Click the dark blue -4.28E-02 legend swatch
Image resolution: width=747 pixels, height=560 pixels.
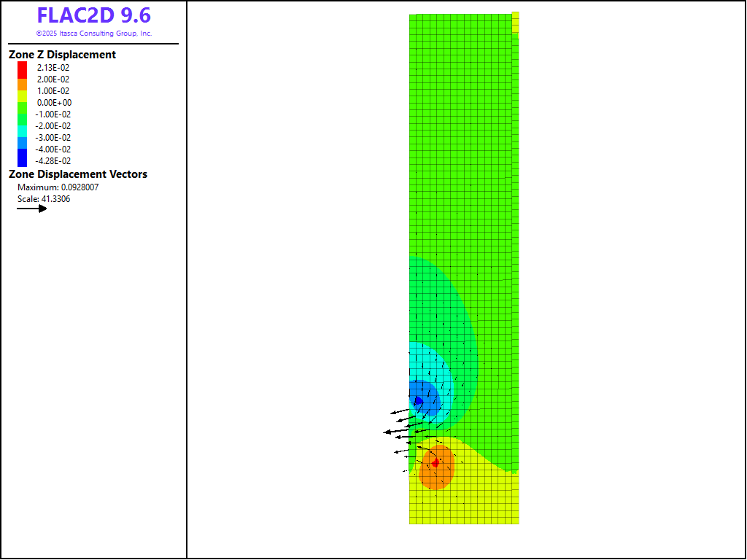click(23, 159)
